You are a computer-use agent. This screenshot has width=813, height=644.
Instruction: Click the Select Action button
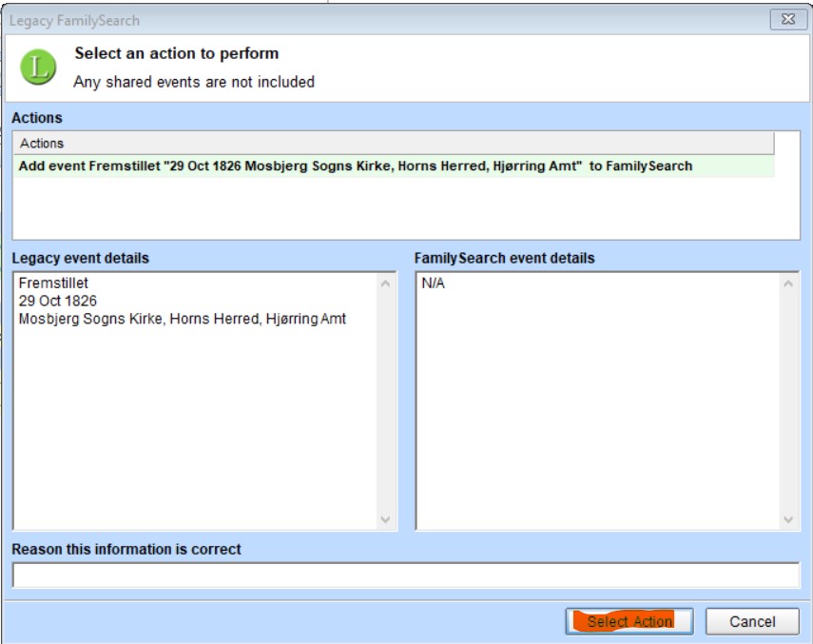pos(629,621)
